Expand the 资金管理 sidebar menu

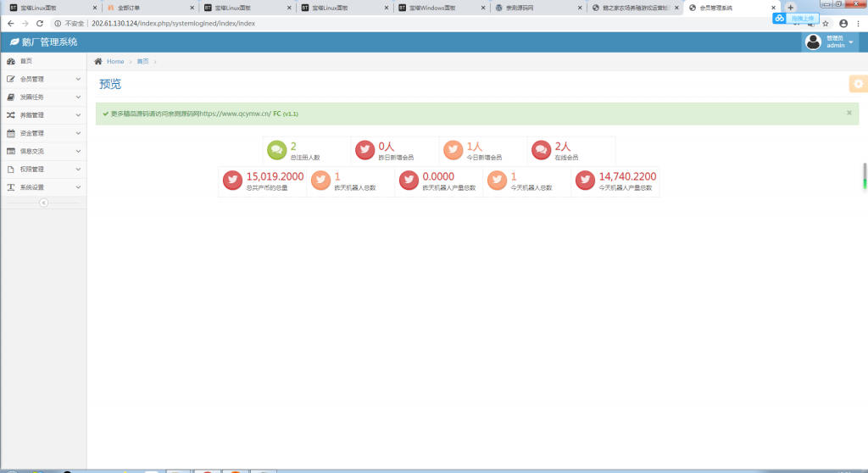[x=42, y=133]
